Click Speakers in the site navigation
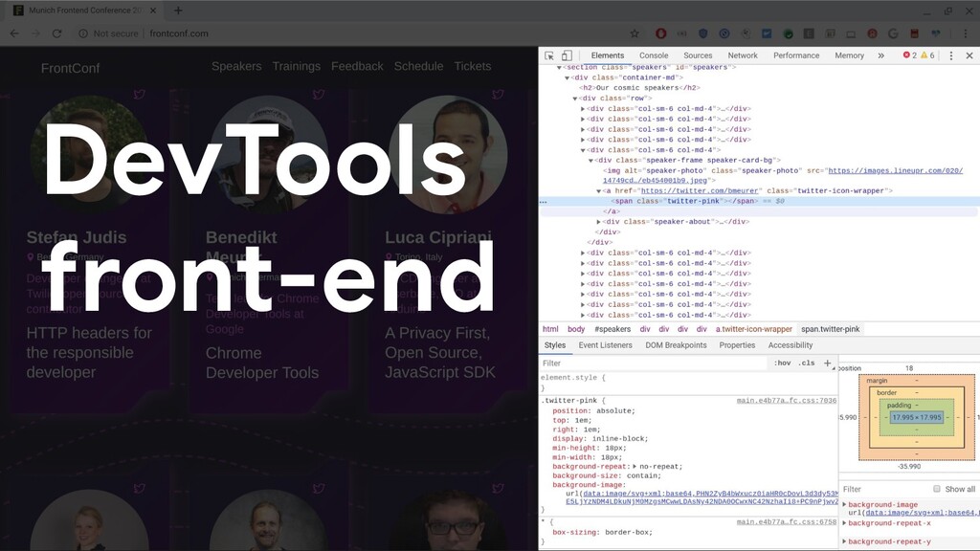The width and height of the screenshot is (980, 551). coord(236,66)
